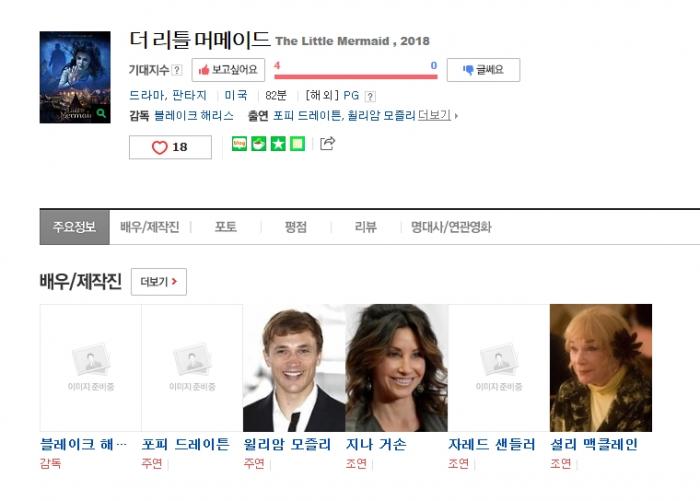Click the green cafe share icon

click(258, 144)
